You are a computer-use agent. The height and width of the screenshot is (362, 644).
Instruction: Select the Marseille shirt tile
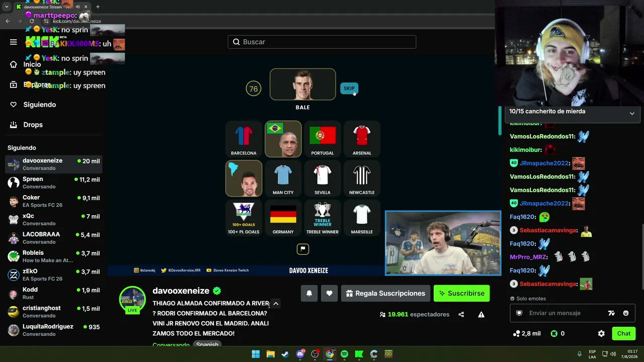[362, 218]
